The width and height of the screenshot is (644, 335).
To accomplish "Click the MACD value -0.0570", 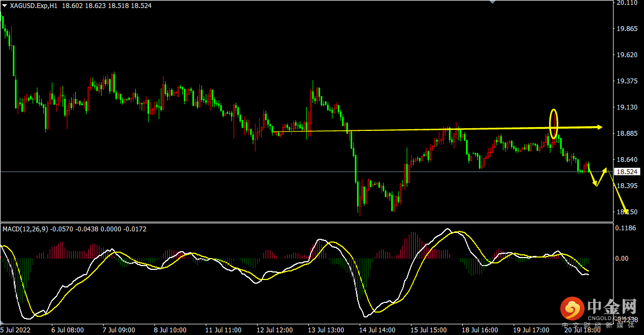I will pos(63,229).
